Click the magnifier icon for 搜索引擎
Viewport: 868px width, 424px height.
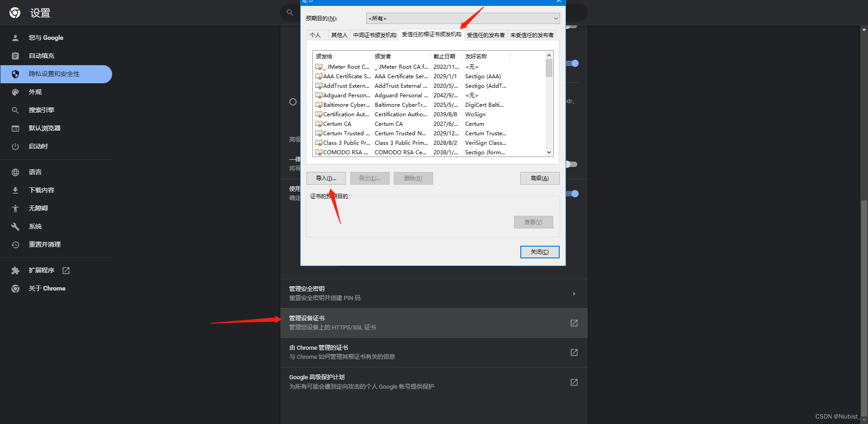point(15,110)
